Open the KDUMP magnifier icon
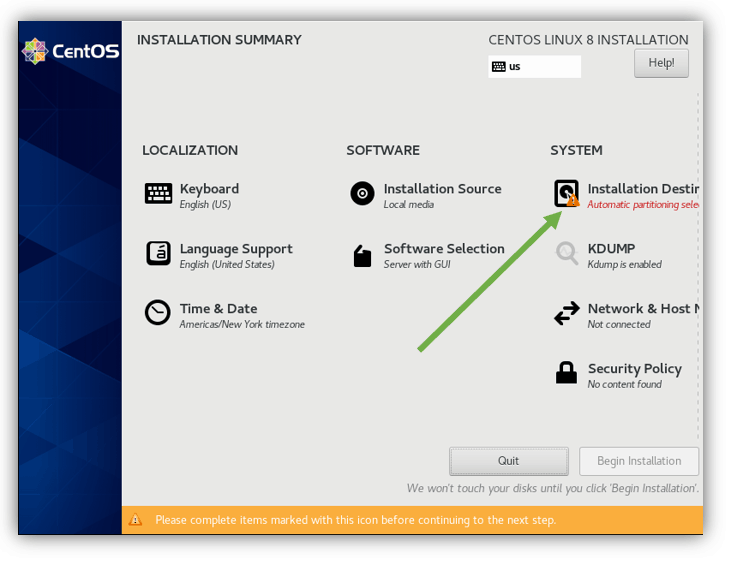Screen dimensions: 732x567 pyautogui.click(x=566, y=253)
